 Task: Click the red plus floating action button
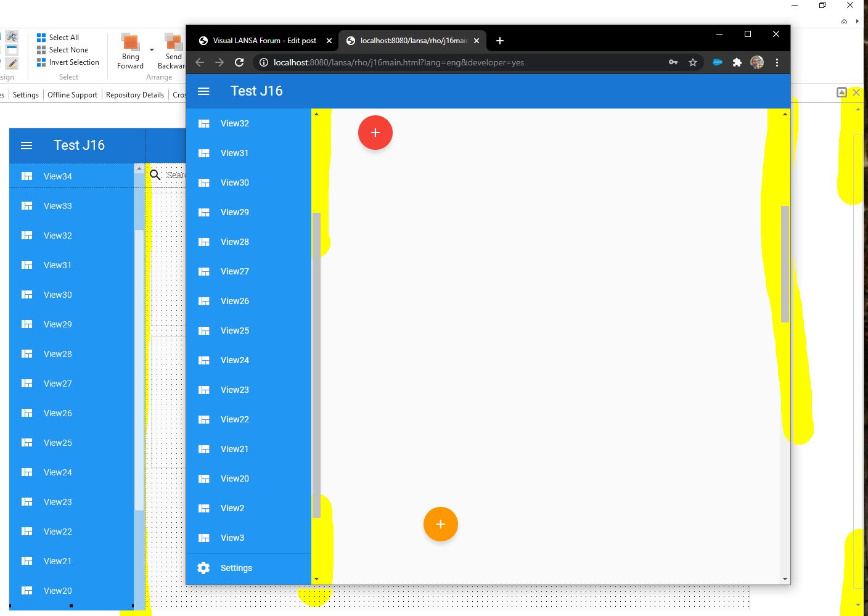pos(375,133)
